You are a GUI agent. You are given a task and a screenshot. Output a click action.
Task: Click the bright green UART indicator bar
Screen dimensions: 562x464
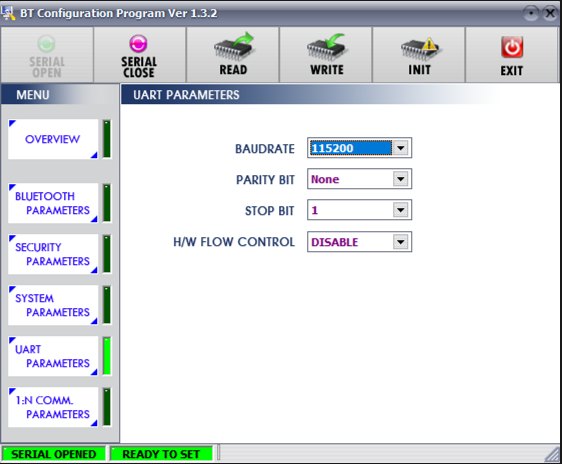pos(107,356)
